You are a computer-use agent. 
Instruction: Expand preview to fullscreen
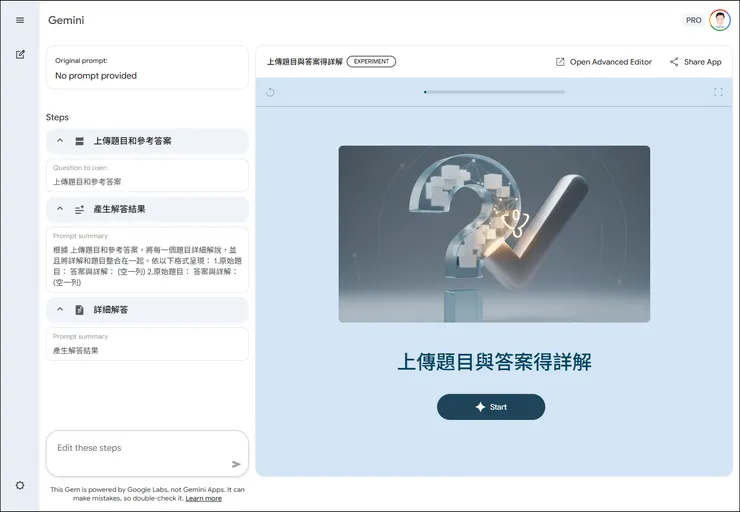tap(718, 92)
